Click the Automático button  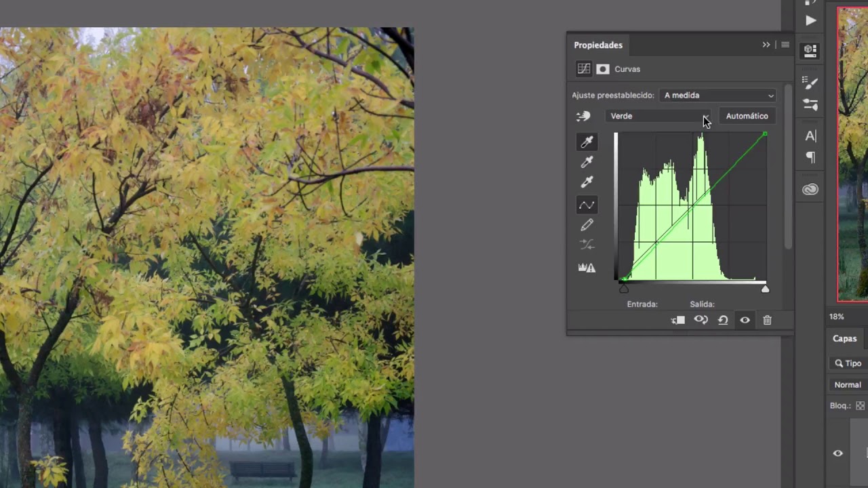[x=747, y=116]
